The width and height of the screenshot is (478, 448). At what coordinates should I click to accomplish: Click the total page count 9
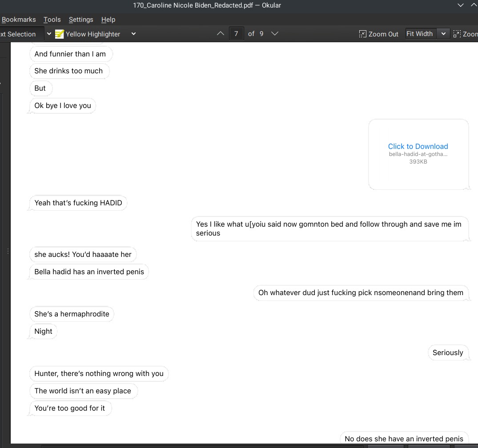click(261, 33)
